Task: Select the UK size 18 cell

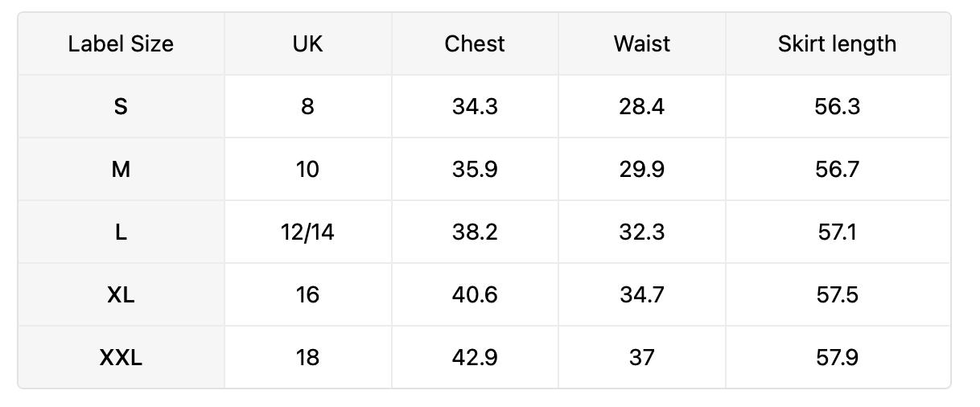Action: click(308, 357)
